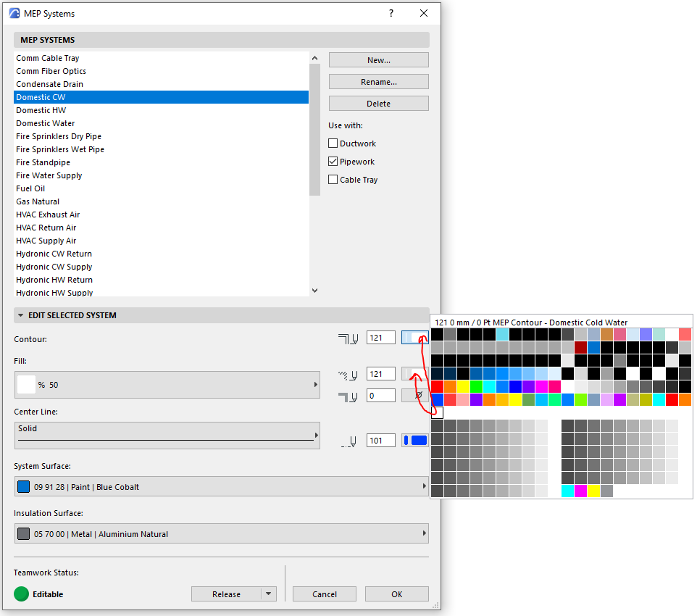697x616 pixels.
Task: Click the systems list scroll up arrow
Action: coord(314,58)
